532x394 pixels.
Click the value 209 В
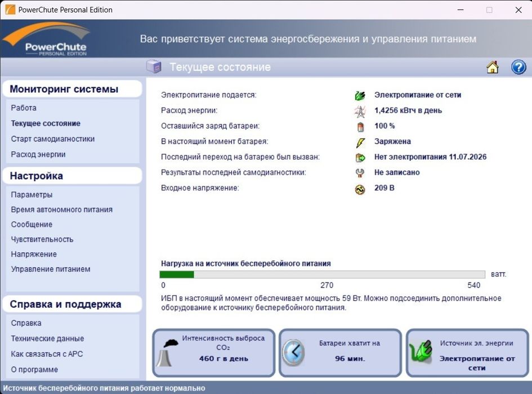[384, 188]
